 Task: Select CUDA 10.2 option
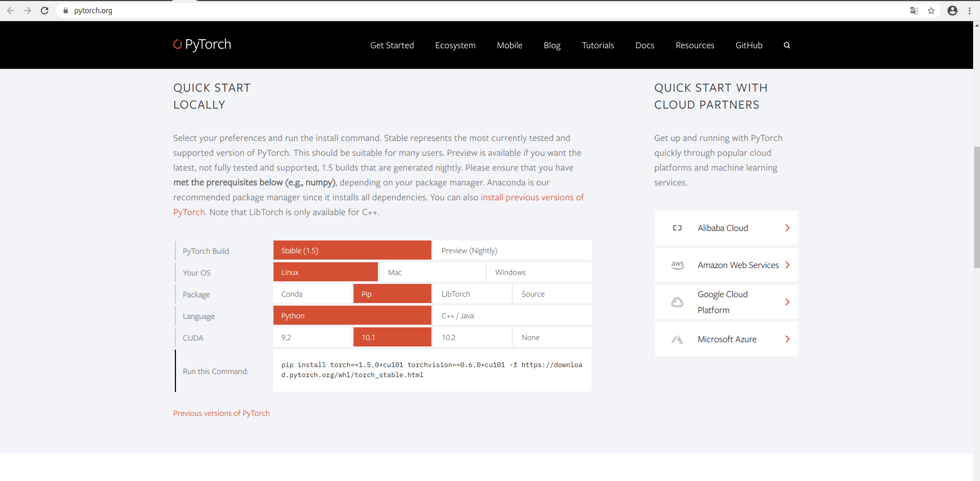coord(472,337)
